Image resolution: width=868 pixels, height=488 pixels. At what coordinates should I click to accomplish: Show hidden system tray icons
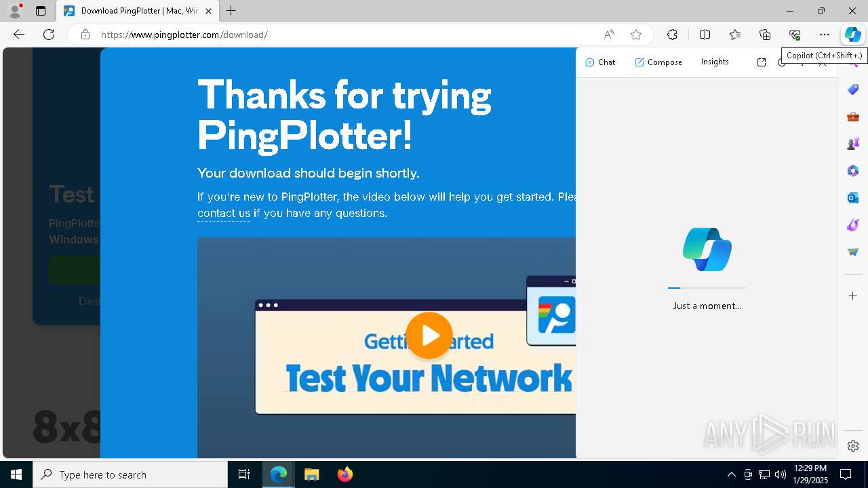(731, 474)
